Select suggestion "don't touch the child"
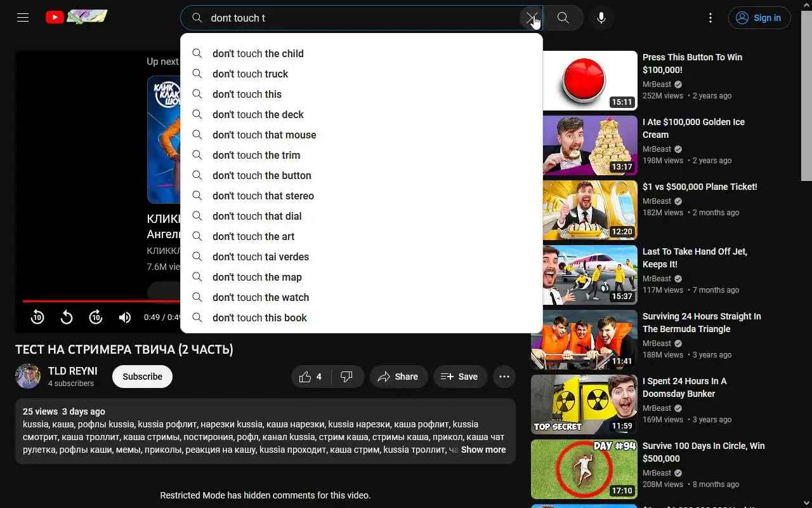Image resolution: width=812 pixels, height=508 pixels. pos(362,53)
